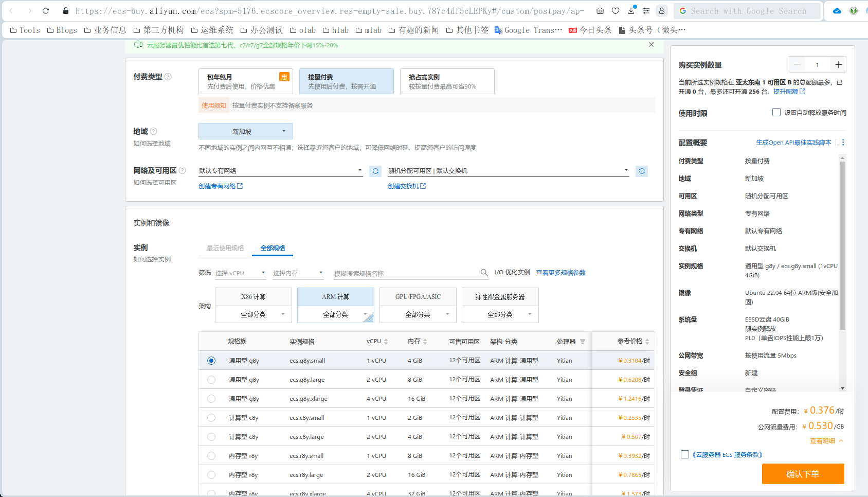The width and height of the screenshot is (868, 497).
Task: Click help icon beside 地域
Action: tap(153, 131)
